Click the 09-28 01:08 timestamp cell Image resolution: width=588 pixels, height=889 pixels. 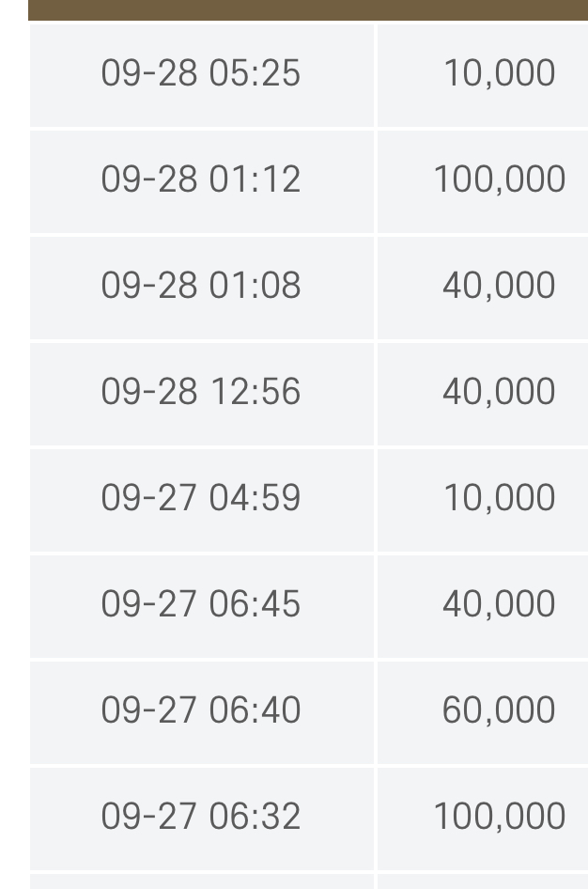tap(201, 287)
